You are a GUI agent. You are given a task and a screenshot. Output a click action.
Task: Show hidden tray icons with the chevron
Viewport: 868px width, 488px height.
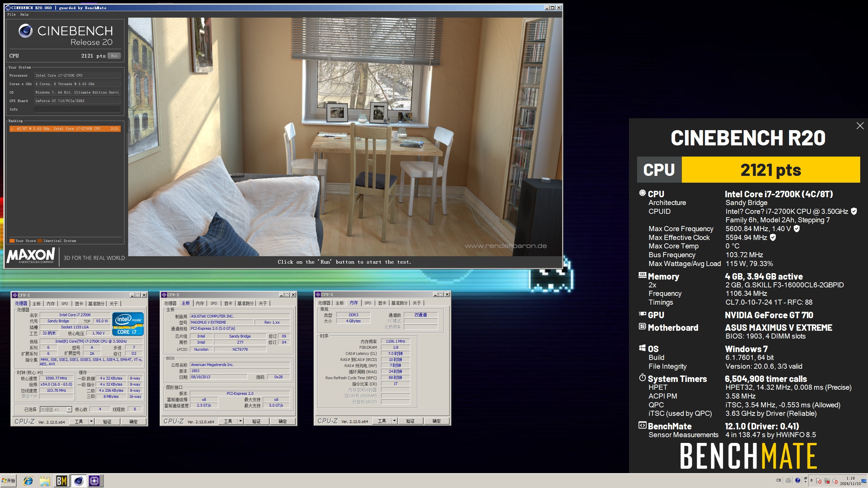[x=811, y=481]
